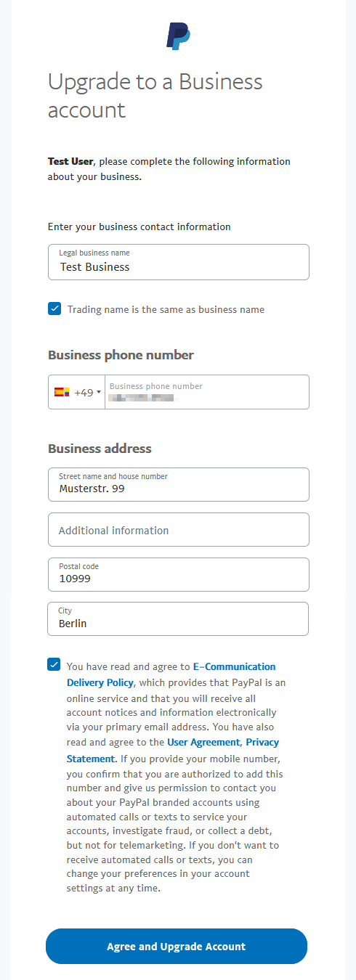Open the +49 country code dropdown
Screen dimensions: 356x980
pos(77,392)
